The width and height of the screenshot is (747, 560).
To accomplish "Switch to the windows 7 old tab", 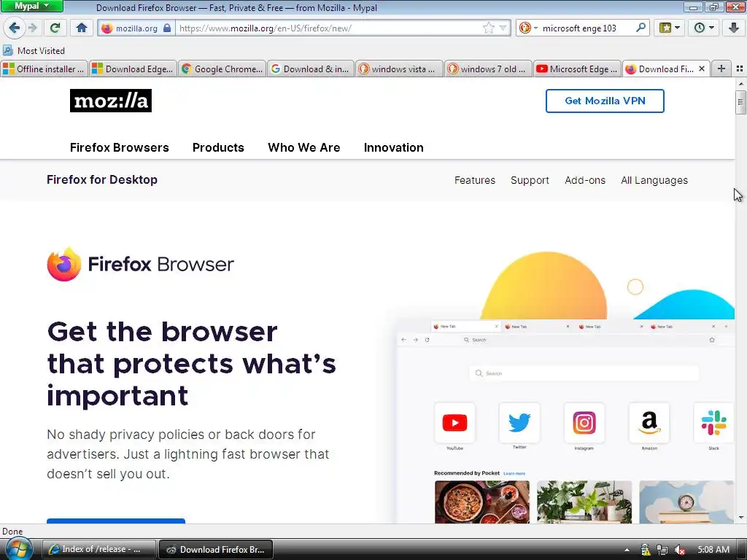I will tap(488, 69).
